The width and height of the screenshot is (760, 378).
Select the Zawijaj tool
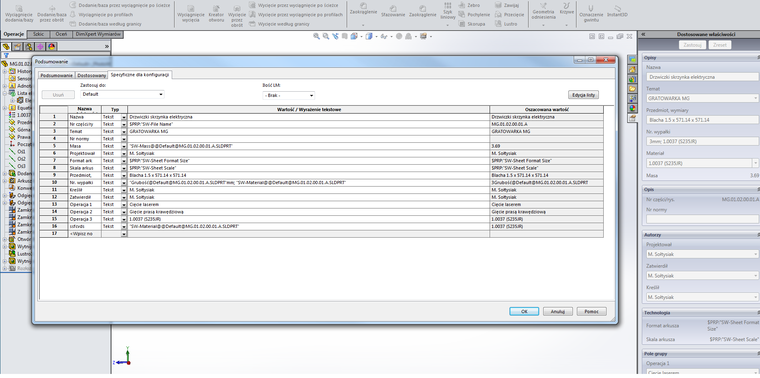pyautogui.click(x=507, y=5)
